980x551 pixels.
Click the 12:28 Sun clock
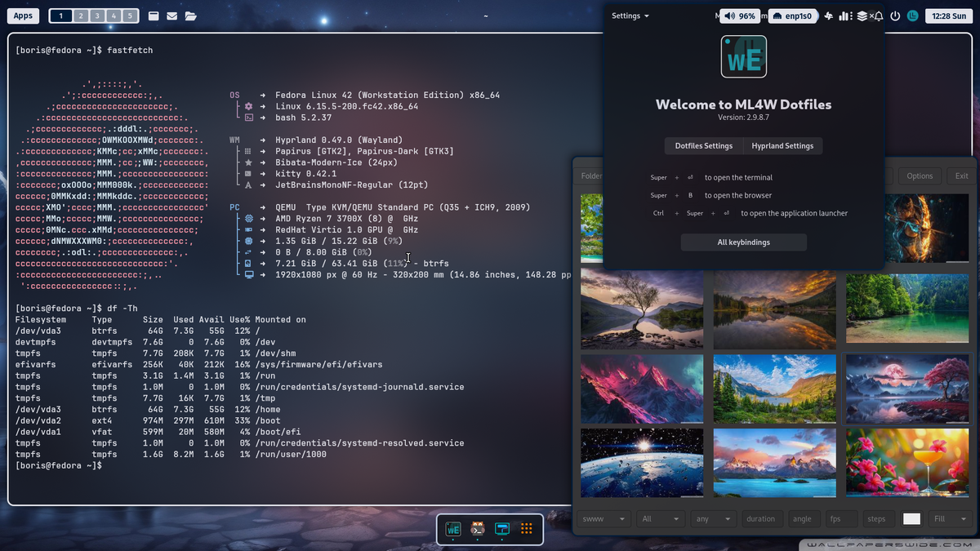(x=948, y=16)
